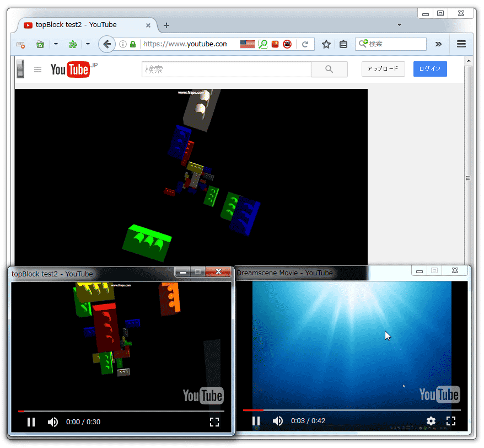
Task: Minimize the main browser window
Action: click(x=426, y=14)
